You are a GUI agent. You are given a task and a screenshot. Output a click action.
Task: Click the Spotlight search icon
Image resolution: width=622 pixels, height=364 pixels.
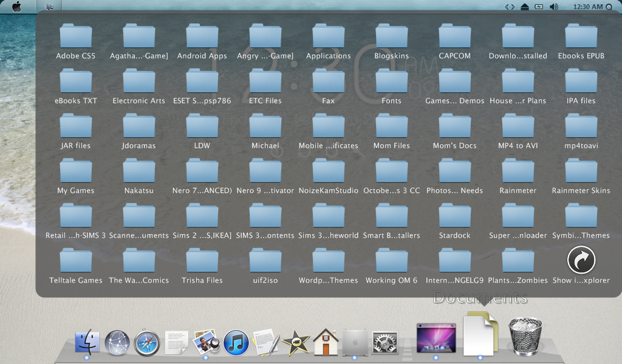click(609, 7)
